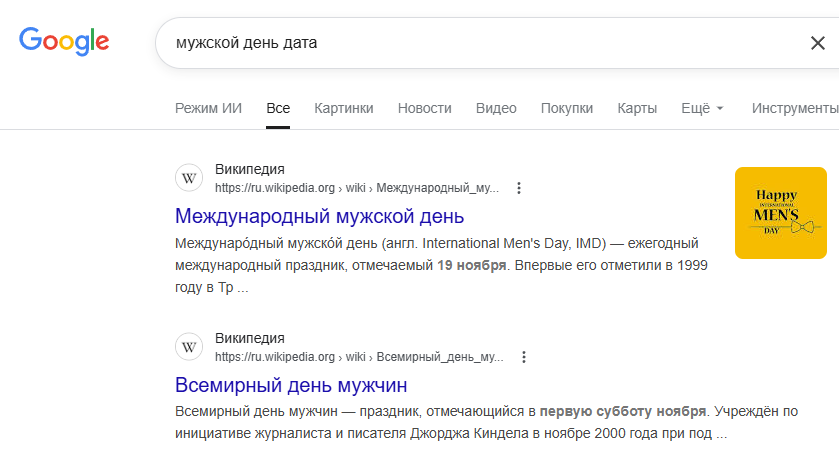Click Wikipedia favicon of first result
The width and height of the screenshot is (839, 457).
point(189,178)
